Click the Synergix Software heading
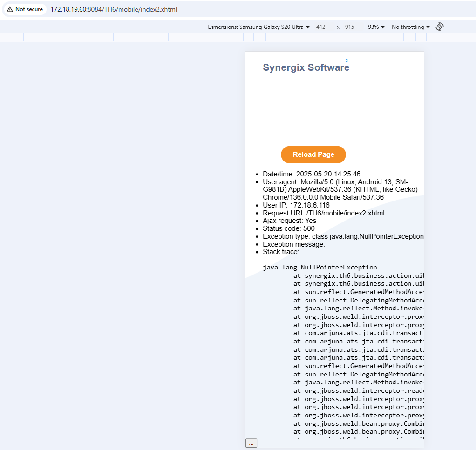Screen dimensions: 476x450 (x=306, y=67)
